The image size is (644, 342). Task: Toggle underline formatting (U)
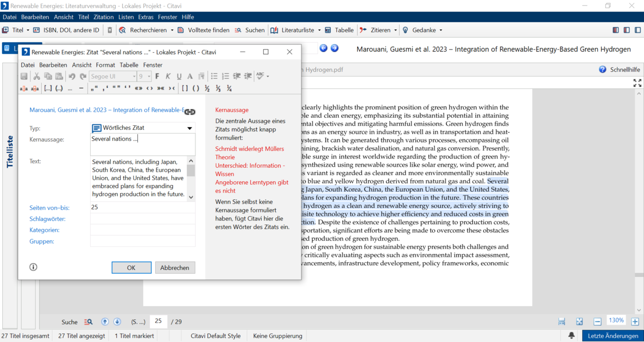pyautogui.click(x=179, y=77)
